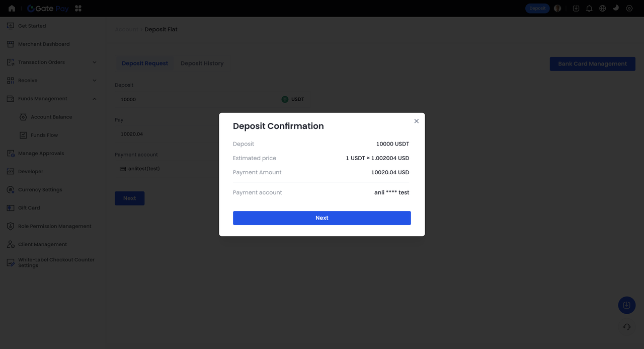Open Bank Card Management

pyautogui.click(x=592, y=64)
